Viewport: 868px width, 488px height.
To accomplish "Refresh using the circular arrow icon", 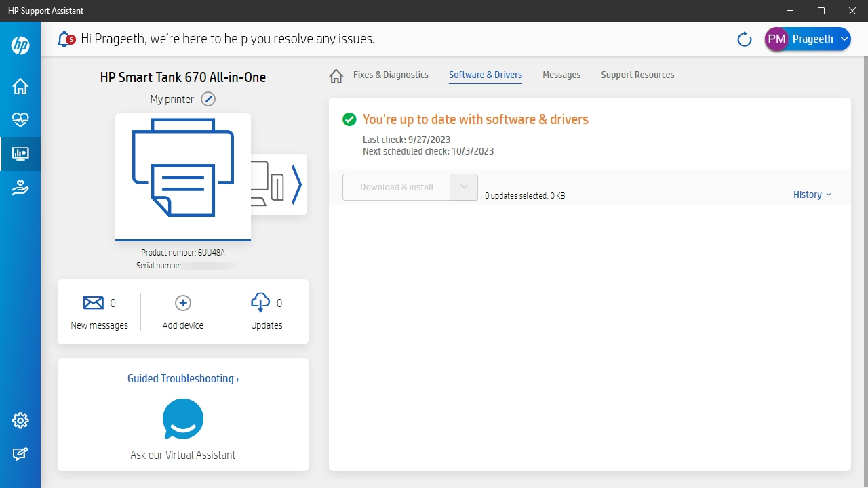I will click(745, 39).
